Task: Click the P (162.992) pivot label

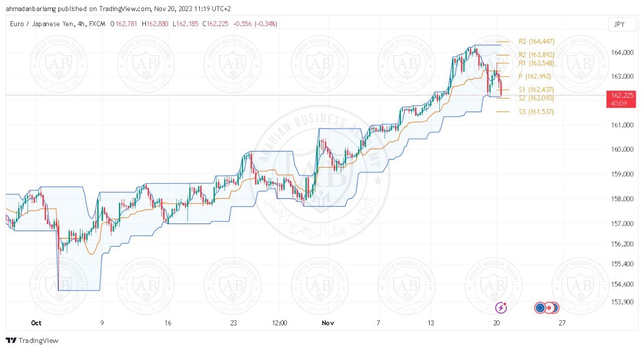Action: (535, 77)
